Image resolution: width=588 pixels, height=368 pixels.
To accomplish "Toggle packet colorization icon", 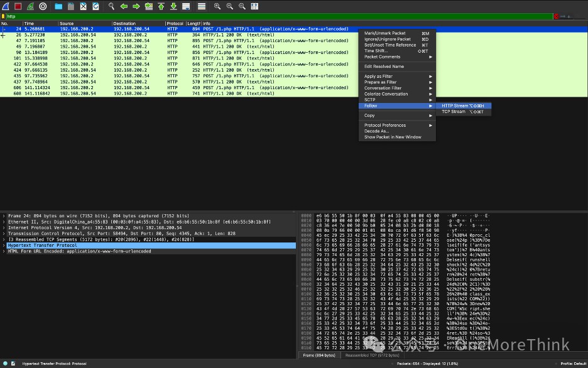I will (x=202, y=6).
